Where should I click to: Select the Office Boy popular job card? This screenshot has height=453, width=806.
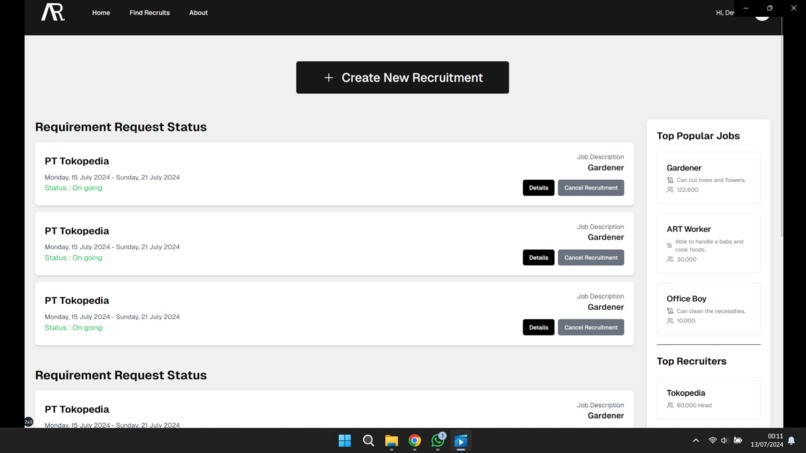coord(708,309)
